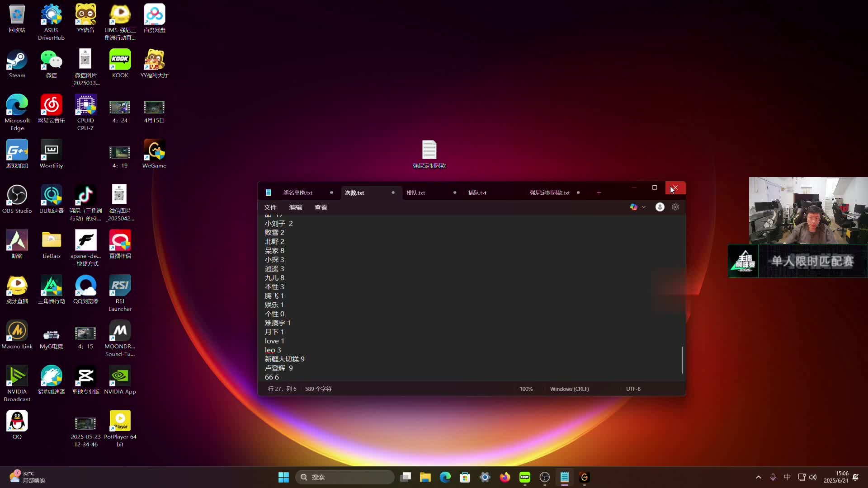Show hidden icons chevron in system tray
868x488 pixels.
(759, 477)
